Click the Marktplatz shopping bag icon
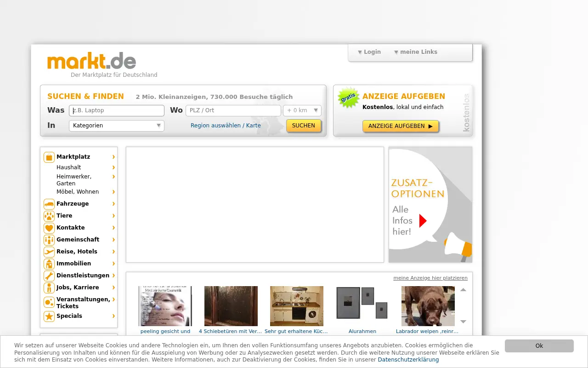This screenshot has width=588, height=368. pyautogui.click(x=49, y=157)
